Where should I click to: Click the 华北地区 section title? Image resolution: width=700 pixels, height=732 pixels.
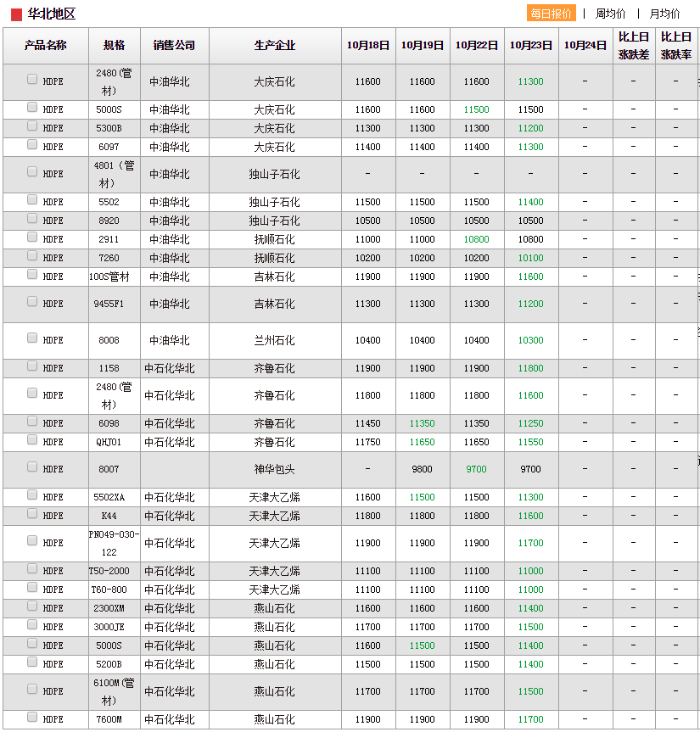(x=52, y=14)
